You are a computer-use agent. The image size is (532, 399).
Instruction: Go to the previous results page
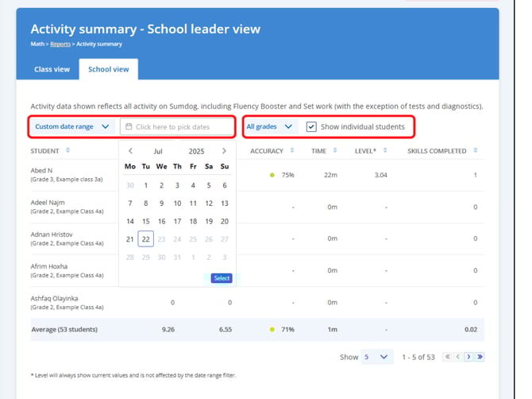(458, 357)
